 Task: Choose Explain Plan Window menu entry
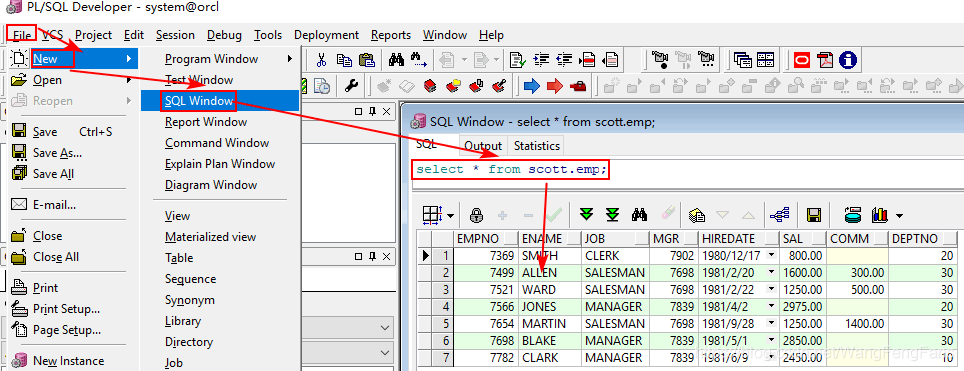pyautogui.click(x=220, y=164)
